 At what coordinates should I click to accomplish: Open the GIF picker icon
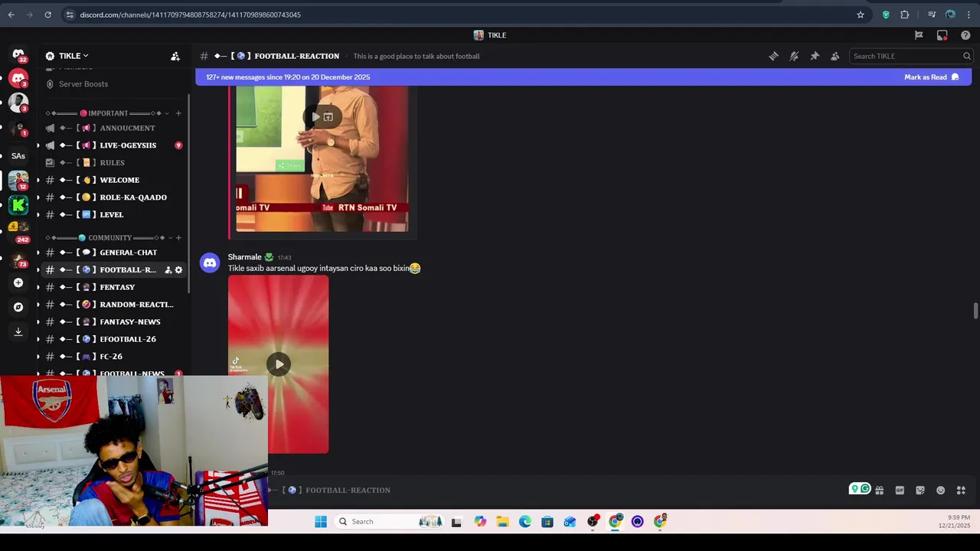pyautogui.click(x=900, y=491)
